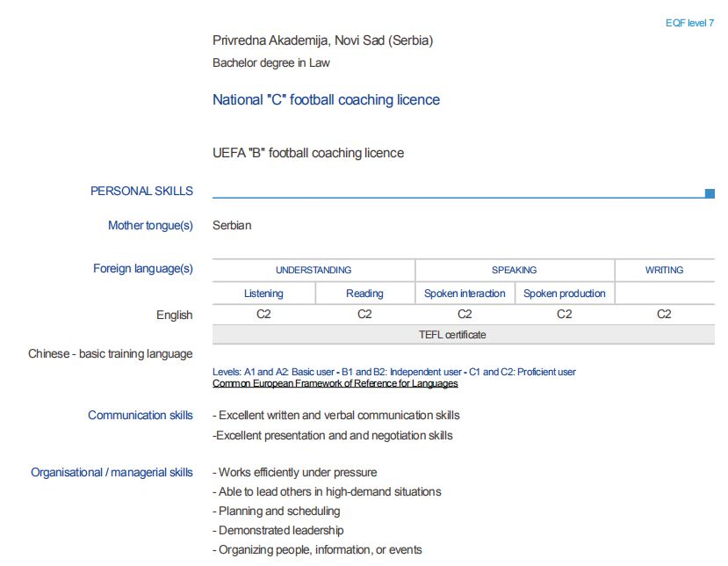Click the UEFA "B" football coaching licence text
This screenshot has width=728, height=566.
tap(308, 153)
